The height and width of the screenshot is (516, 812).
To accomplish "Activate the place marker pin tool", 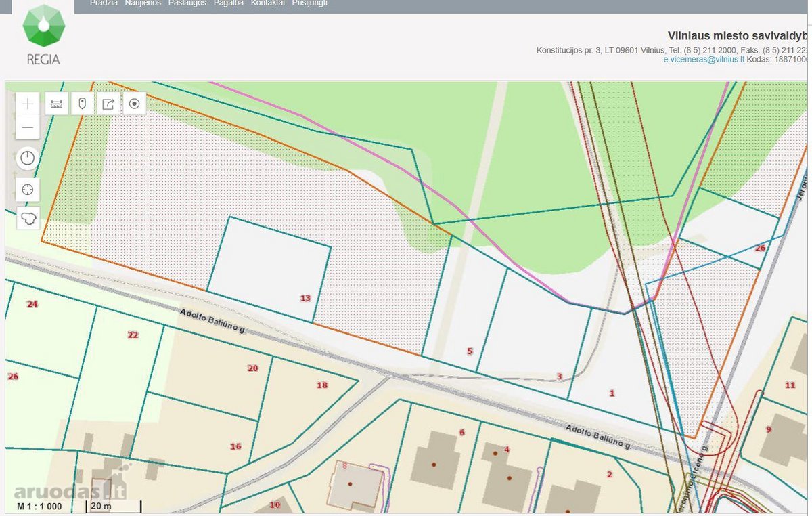I will pos(83,104).
